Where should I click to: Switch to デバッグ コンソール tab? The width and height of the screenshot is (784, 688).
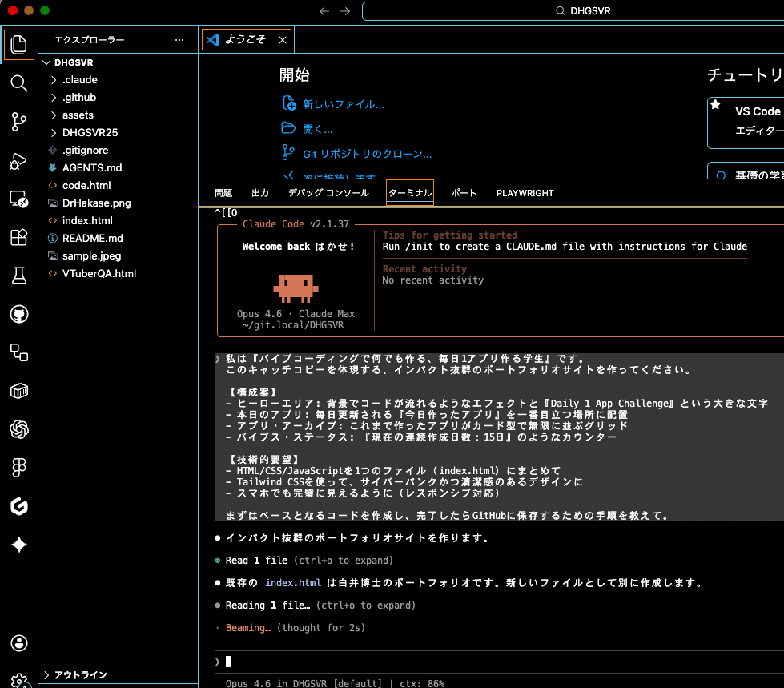[x=328, y=193]
